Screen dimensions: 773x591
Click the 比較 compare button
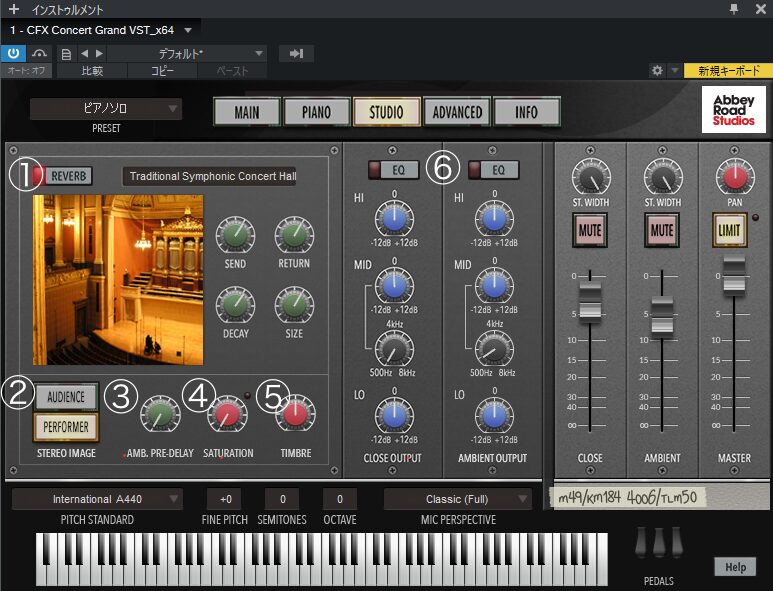(x=92, y=70)
